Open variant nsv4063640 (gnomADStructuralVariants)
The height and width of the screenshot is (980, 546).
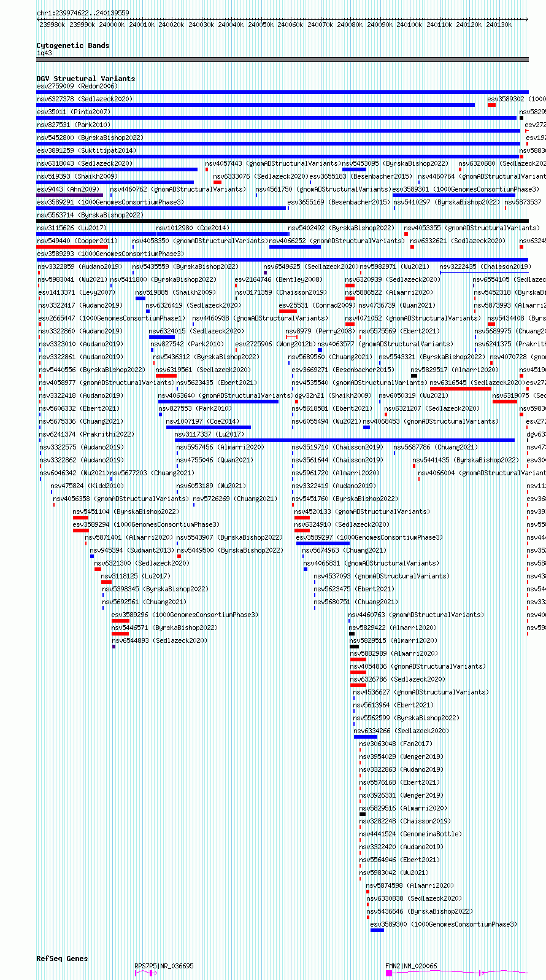point(218,402)
